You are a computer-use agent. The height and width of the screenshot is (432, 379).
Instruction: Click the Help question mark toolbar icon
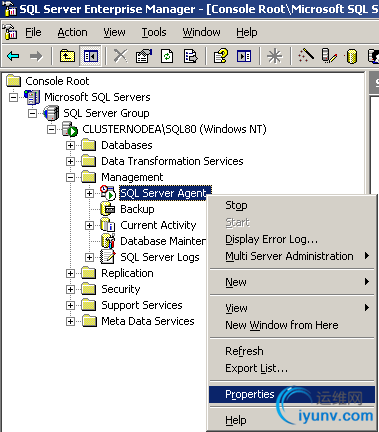(221, 56)
